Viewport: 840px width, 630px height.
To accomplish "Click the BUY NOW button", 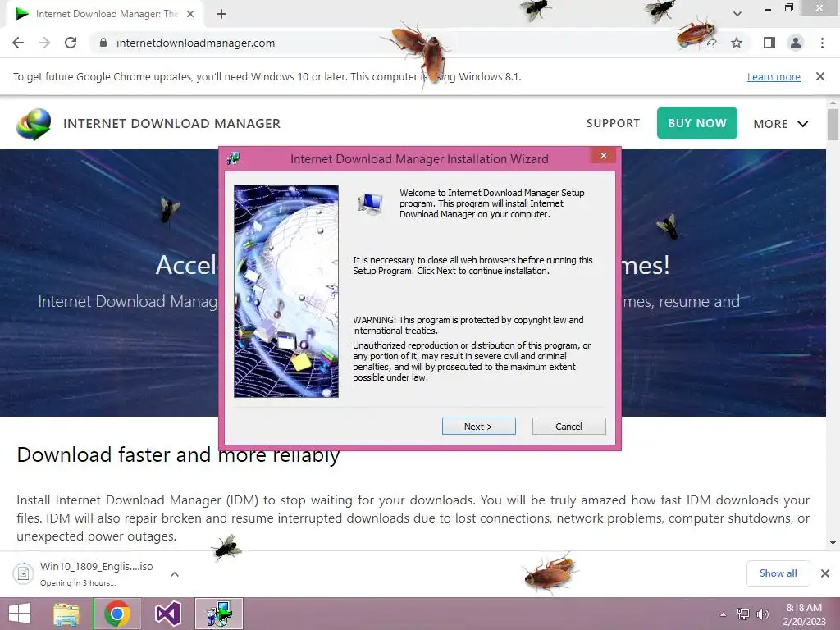I will pyautogui.click(x=697, y=123).
